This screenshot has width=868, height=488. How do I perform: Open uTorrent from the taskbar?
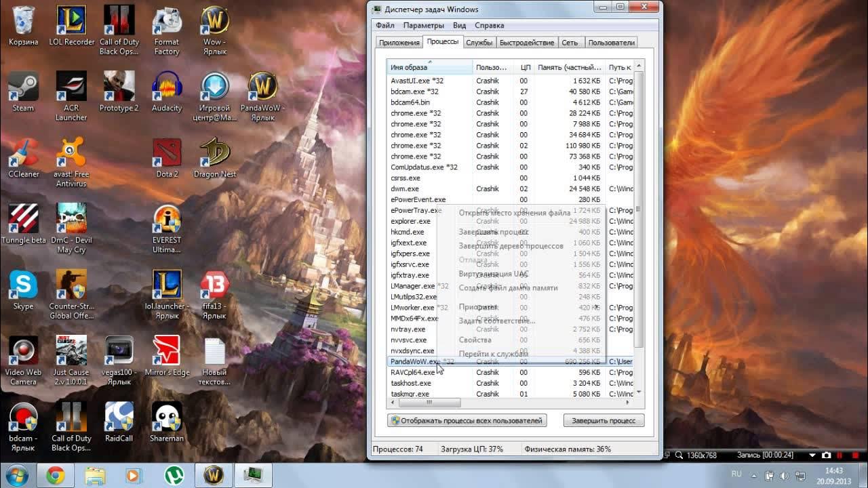tap(174, 476)
